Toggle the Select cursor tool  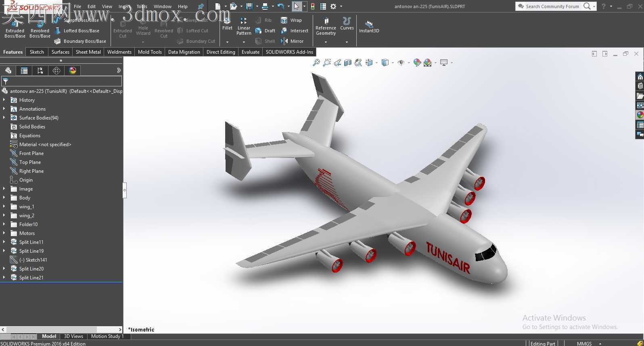point(297,6)
